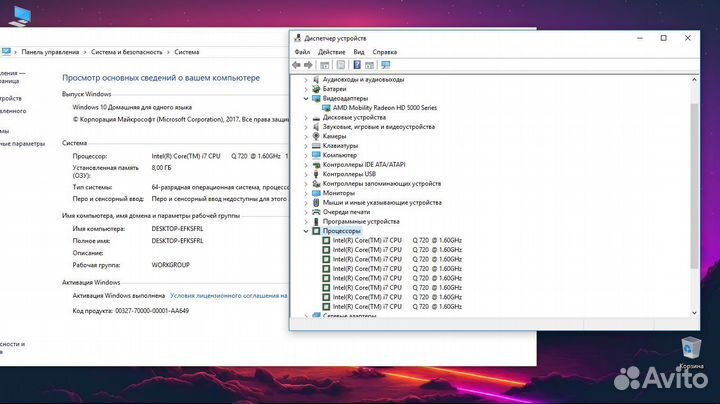
Task: Expand the Контроллеры USB node
Action: [306, 174]
